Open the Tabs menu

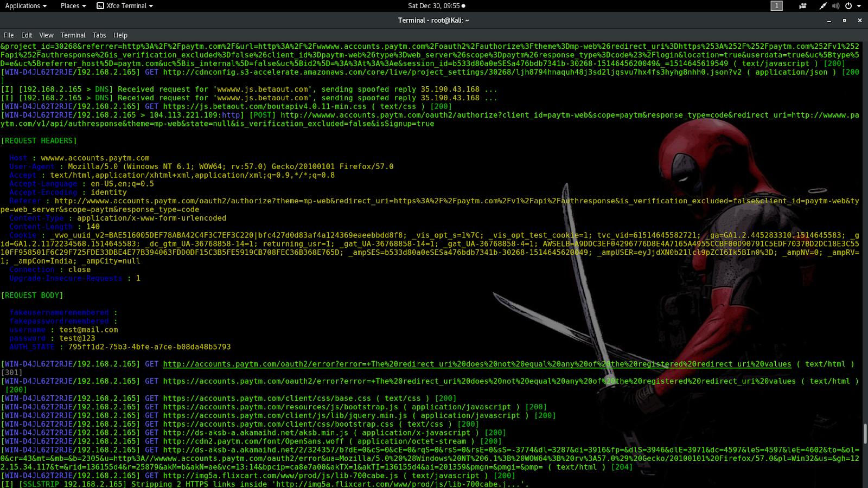(99, 35)
